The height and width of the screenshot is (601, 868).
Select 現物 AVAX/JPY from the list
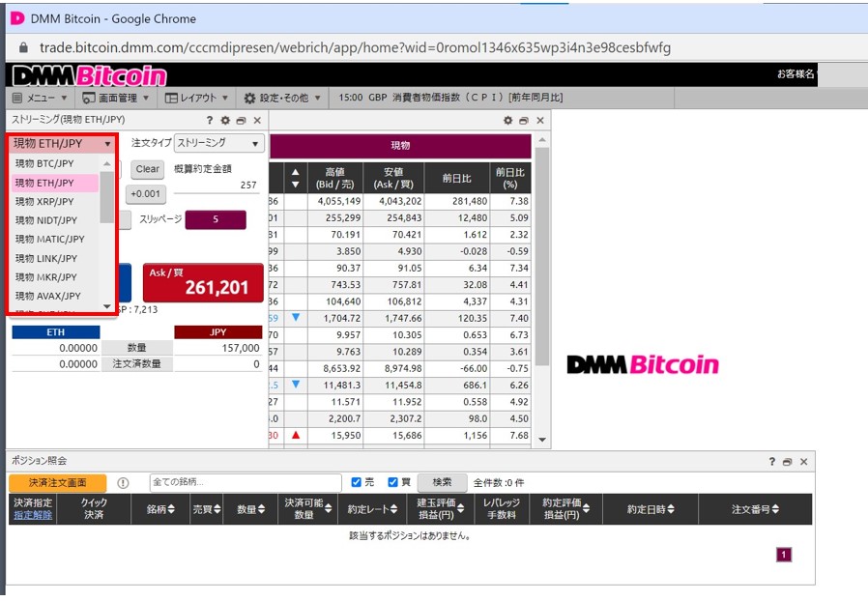click(55, 296)
